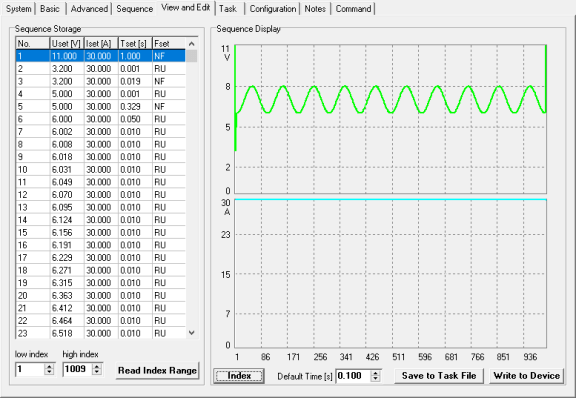Increment the low index spinner up arrow
The width and height of the screenshot is (576, 398).
tap(49, 366)
